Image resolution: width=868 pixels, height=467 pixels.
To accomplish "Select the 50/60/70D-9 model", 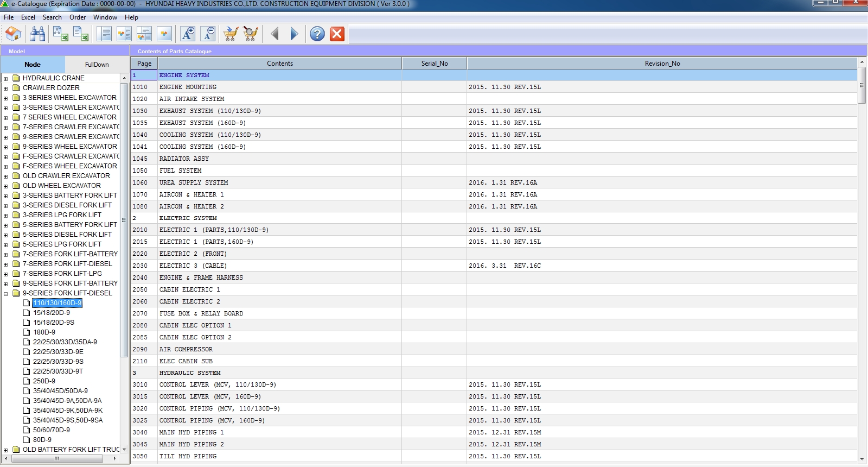I will point(52,430).
